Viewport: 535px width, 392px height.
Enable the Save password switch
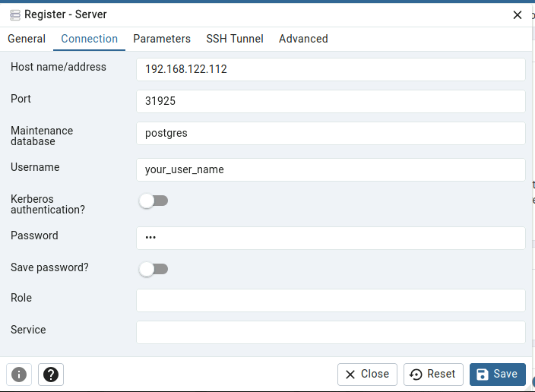[x=154, y=269]
